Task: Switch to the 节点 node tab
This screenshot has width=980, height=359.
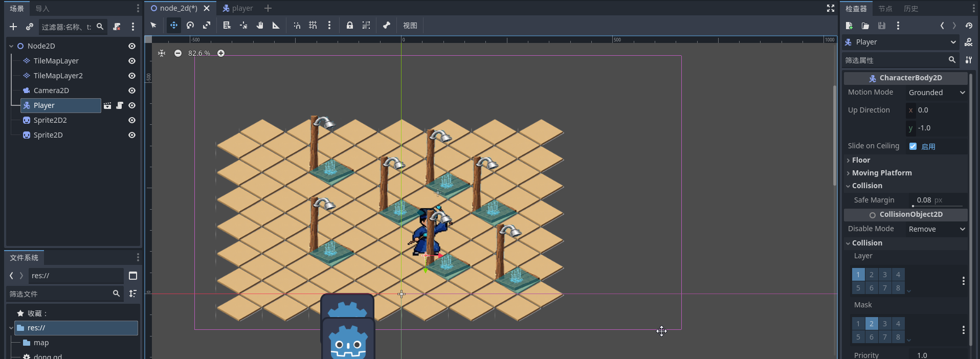Action: (885, 9)
